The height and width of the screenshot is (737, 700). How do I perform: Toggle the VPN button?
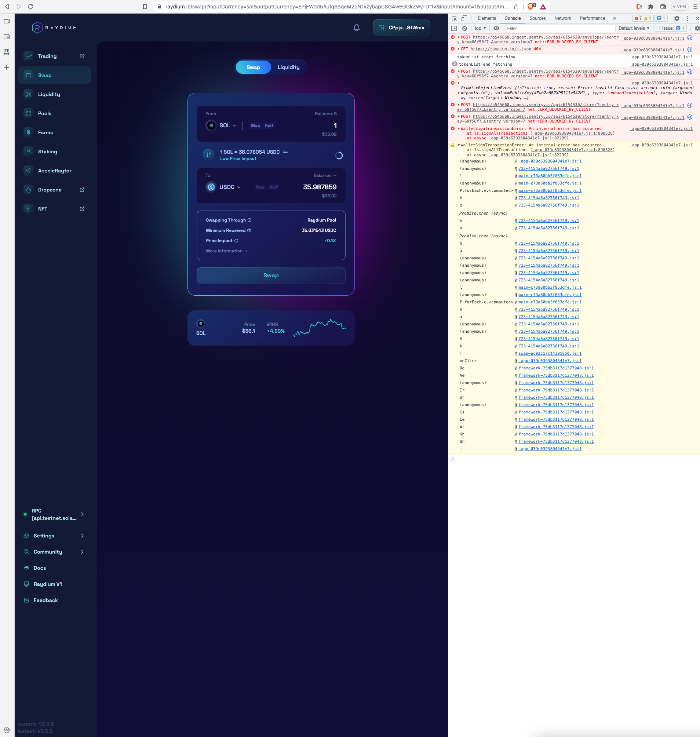tap(679, 6)
